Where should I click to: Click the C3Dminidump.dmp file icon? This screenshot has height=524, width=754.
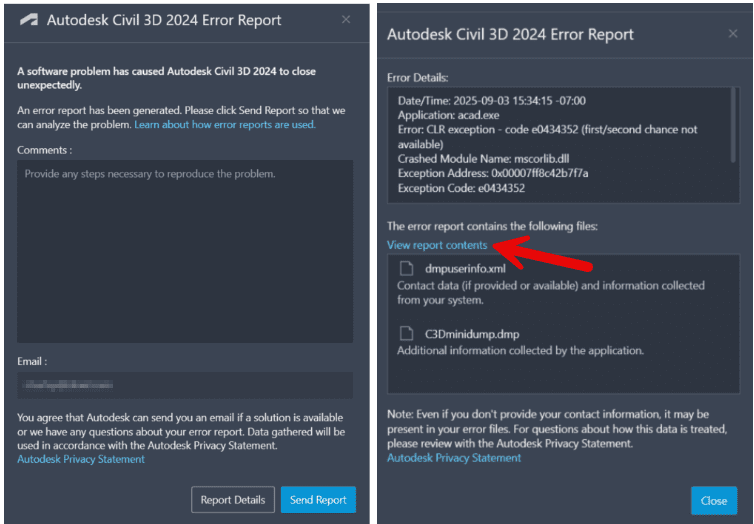tap(406, 333)
